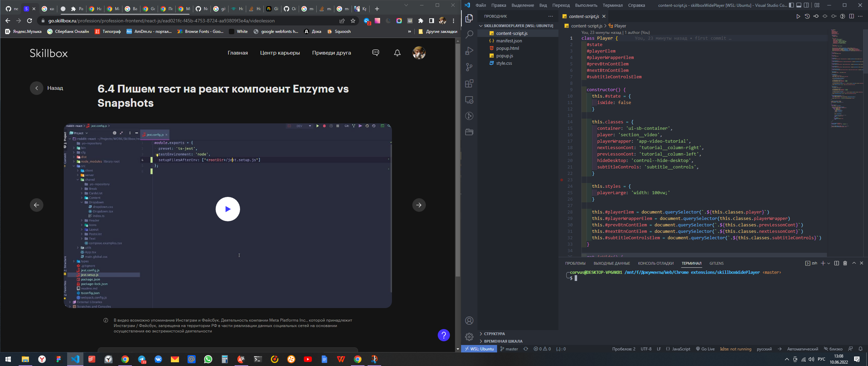
Task: Open Remote Explorer in VS Code activity bar
Action: (469, 100)
